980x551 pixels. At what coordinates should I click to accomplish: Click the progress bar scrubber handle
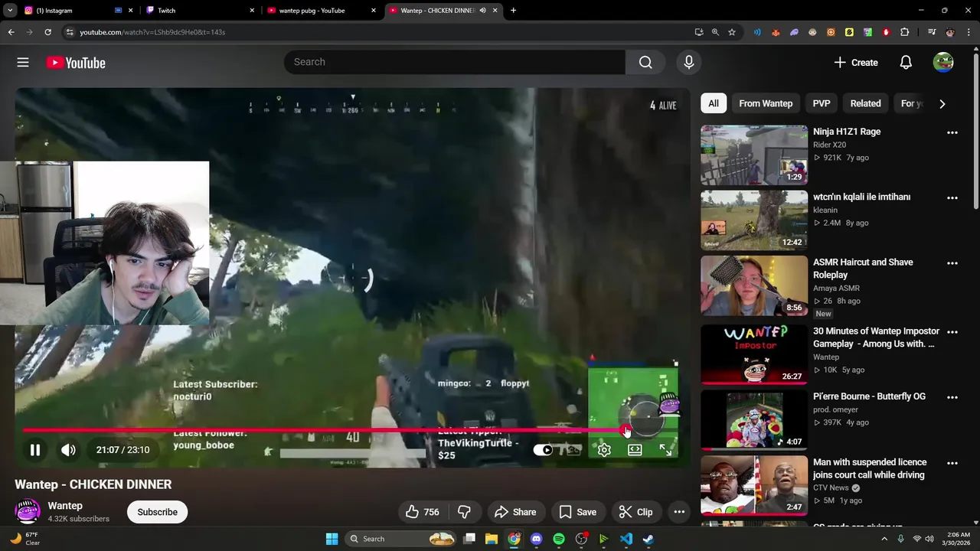coord(626,430)
